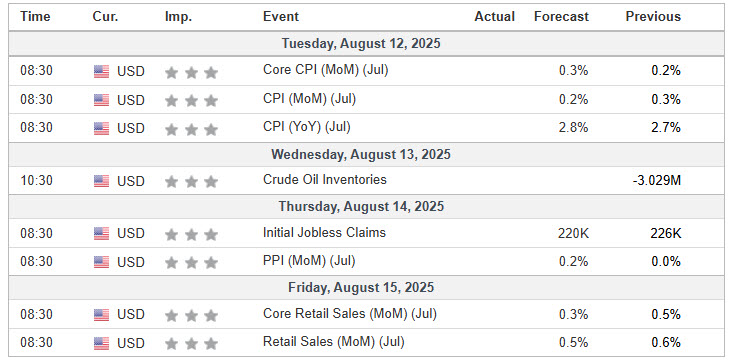Click the US flag icon beside Core CPI (MoM)

[101, 71]
